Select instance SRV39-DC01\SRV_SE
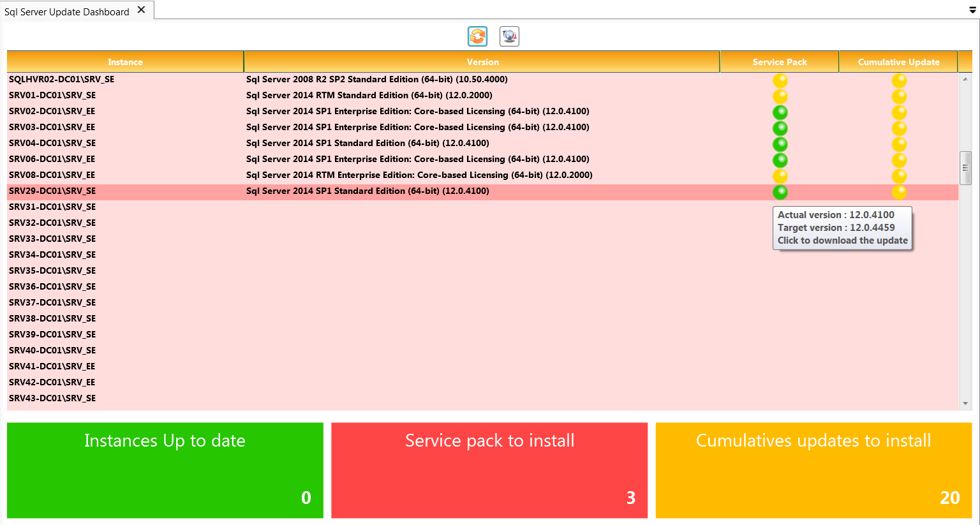The image size is (980, 525). 52,334
